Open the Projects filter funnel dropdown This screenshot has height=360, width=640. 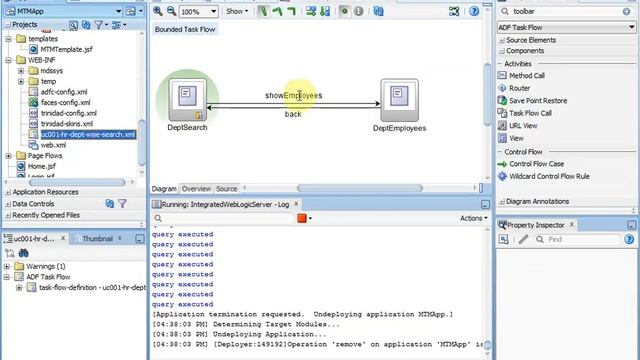point(100,25)
